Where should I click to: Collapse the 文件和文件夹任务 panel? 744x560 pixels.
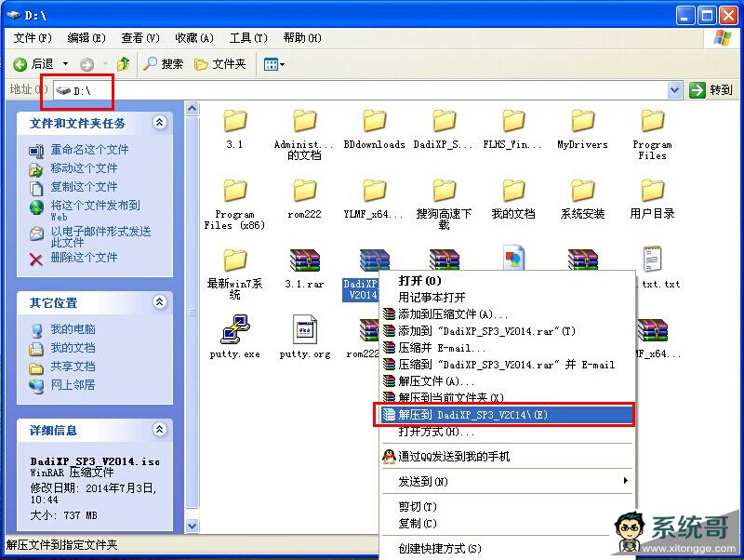[x=159, y=123]
